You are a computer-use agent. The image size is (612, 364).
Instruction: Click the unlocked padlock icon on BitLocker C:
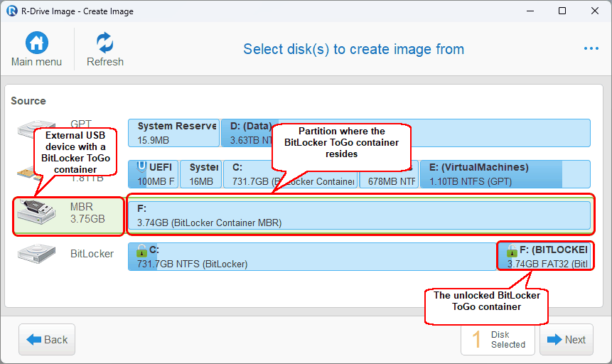[x=141, y=251]
